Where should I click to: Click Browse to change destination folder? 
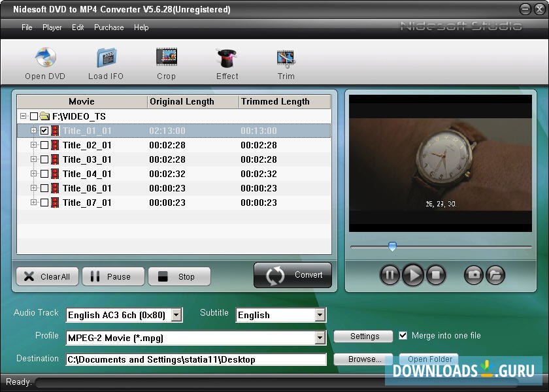363,359
